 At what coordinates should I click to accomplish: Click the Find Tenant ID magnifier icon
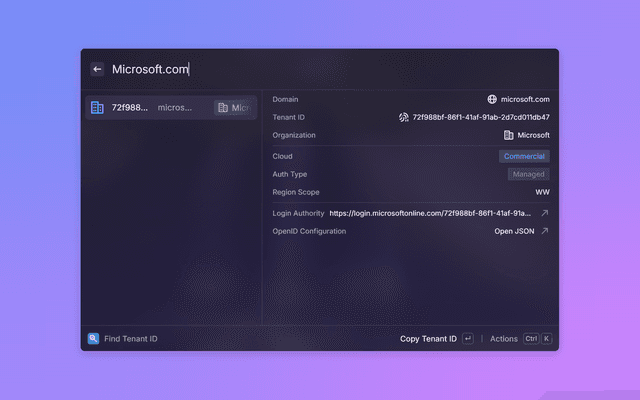pyautogui.click(x=93, y=338)
